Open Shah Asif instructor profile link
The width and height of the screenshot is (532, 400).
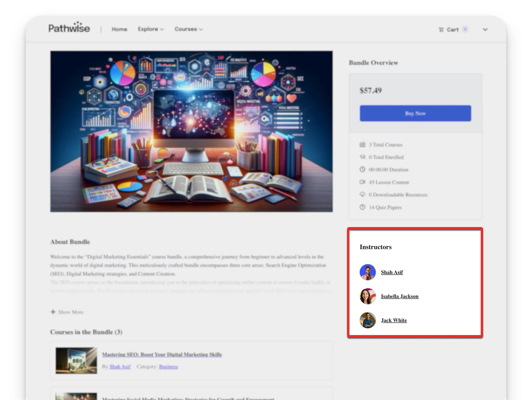click(392, 272)
